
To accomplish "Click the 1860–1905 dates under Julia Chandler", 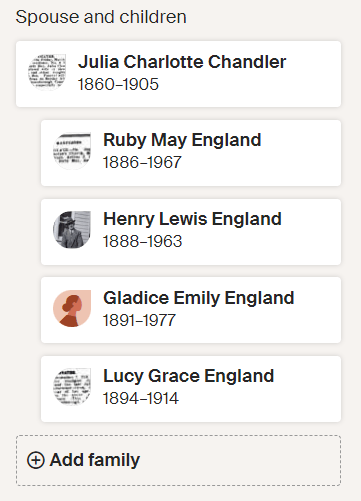I will click(118, 84).
